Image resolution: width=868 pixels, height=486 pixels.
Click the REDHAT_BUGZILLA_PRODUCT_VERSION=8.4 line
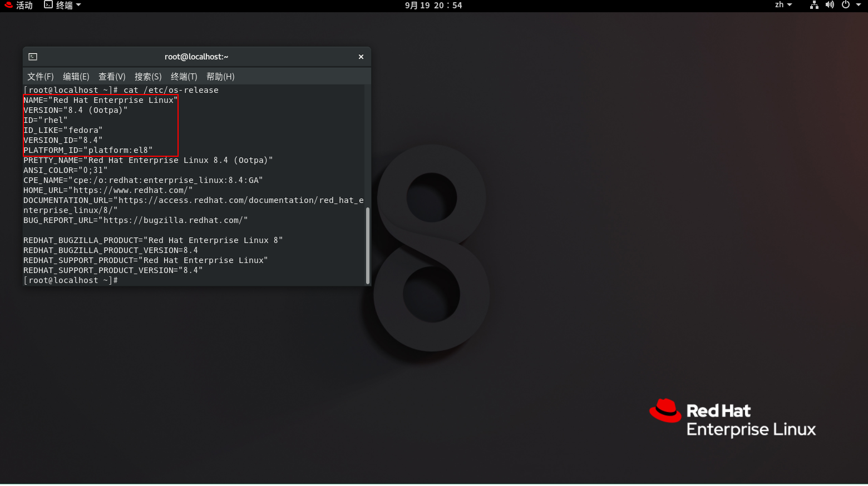click(x=111, y=250)
